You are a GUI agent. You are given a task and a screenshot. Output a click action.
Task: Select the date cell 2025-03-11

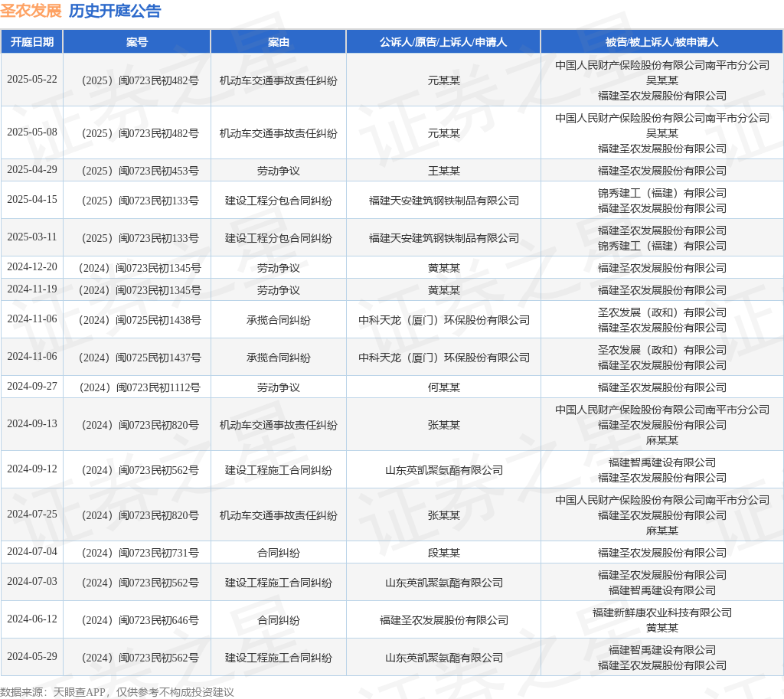(x=32, y=237)
